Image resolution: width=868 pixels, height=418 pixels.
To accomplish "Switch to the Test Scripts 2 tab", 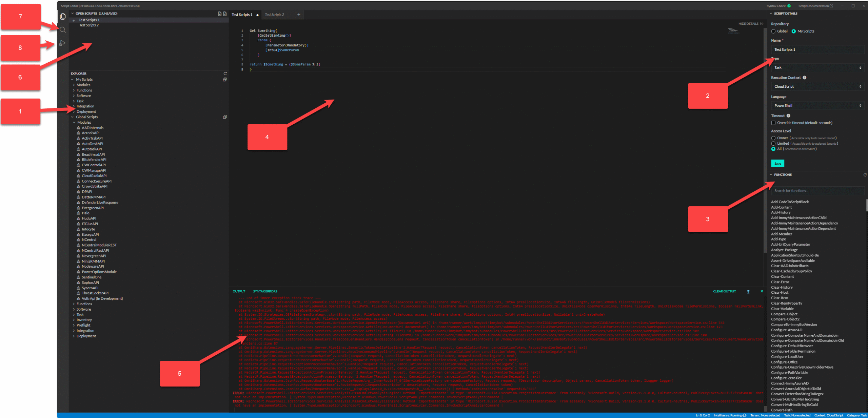I will coord(275,15).
